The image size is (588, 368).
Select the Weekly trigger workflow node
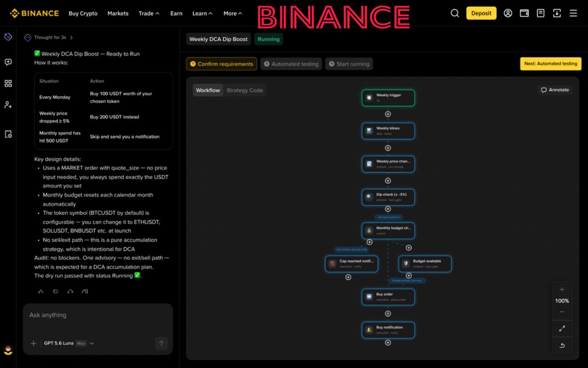pyautogui.click(x=388, y=98)
